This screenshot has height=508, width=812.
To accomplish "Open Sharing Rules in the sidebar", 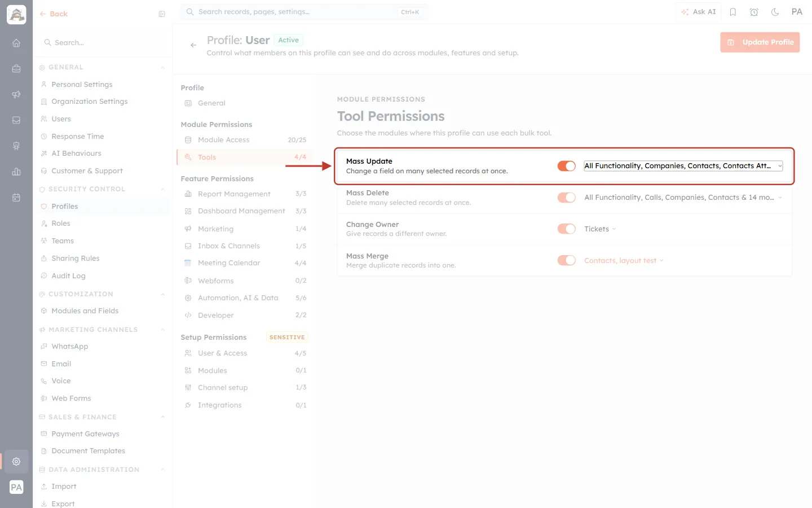I will tap(102, 259).
